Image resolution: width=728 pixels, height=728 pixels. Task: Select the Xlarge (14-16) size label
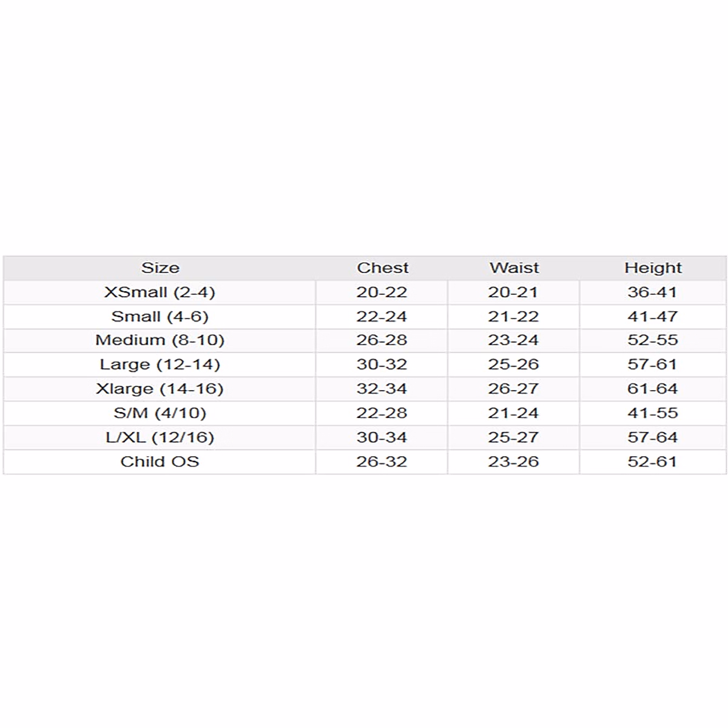point(160,388)
